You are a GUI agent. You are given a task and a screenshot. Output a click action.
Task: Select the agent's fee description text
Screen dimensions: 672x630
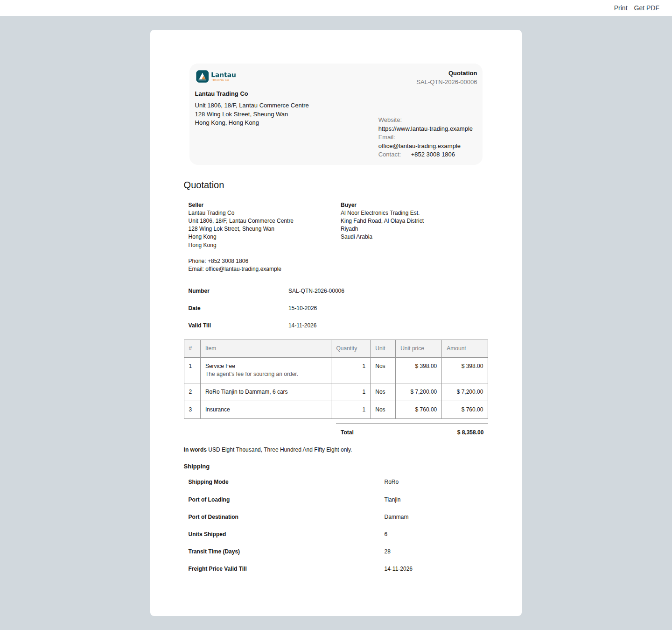pyautogui.click(x=252, y=374)
